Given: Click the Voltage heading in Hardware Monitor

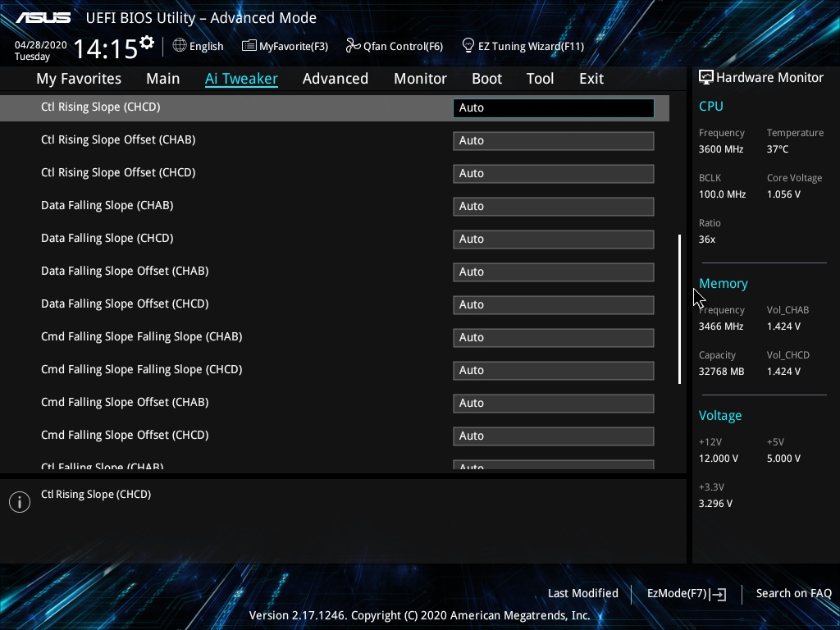Looking at the screenshot, I should tap(720, 416).
